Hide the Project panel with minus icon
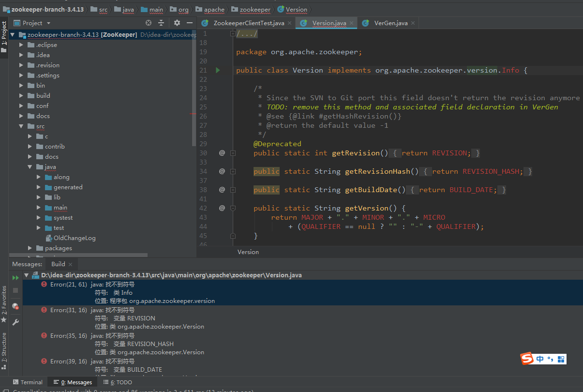The height and width of the screenshot is (392, 583). coord(190,23)
